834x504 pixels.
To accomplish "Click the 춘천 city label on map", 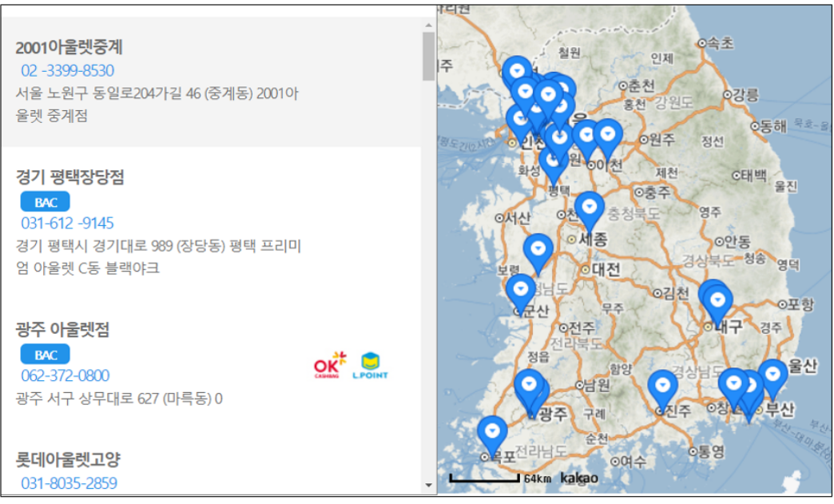I will (x=641, y=85).
